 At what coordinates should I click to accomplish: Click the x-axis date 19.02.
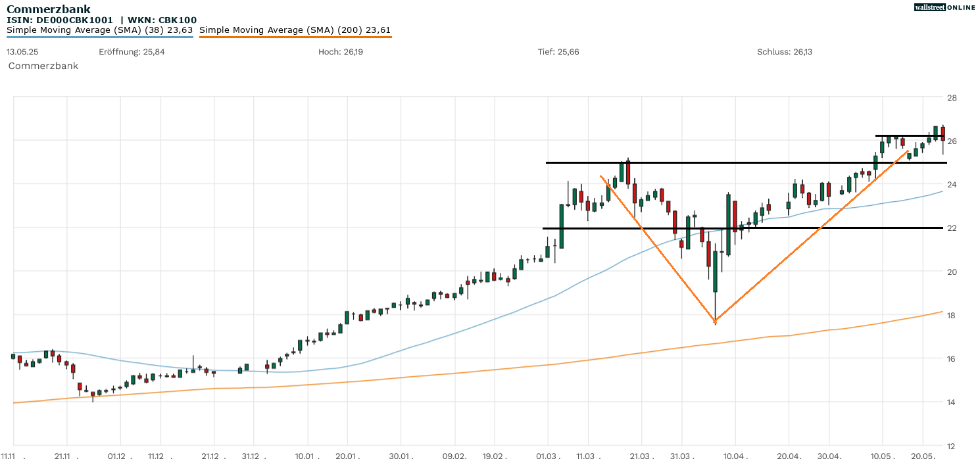click(494, 456)
